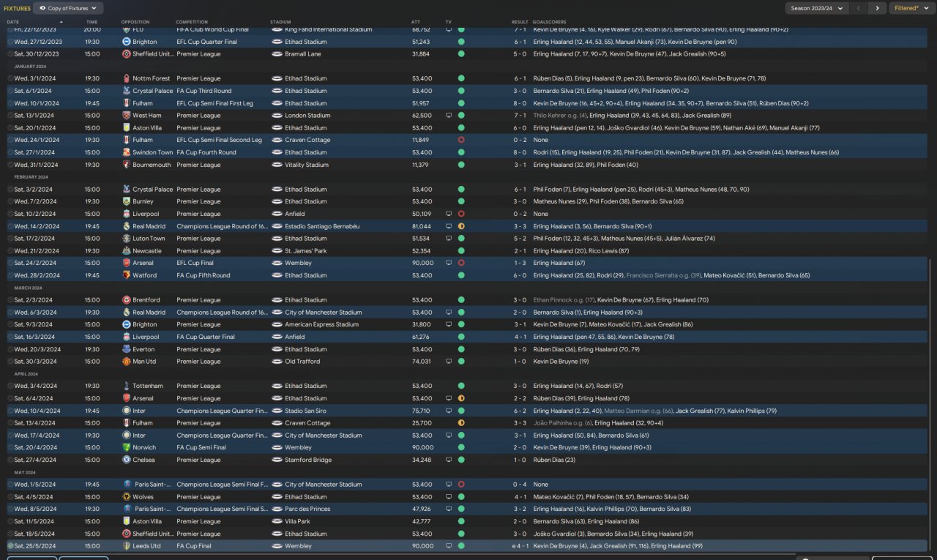Click the 74,031 attendance value

[422, 362]
